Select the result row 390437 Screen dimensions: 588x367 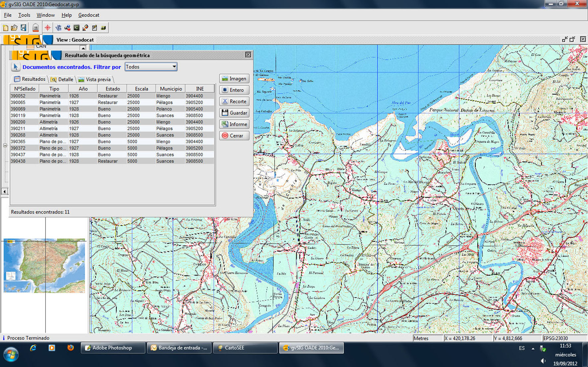(x=112, y=154)
